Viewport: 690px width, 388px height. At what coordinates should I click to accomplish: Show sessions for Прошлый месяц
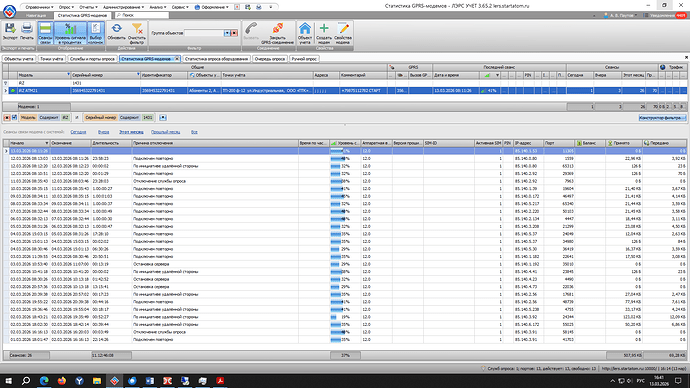(x=165, y=132)
